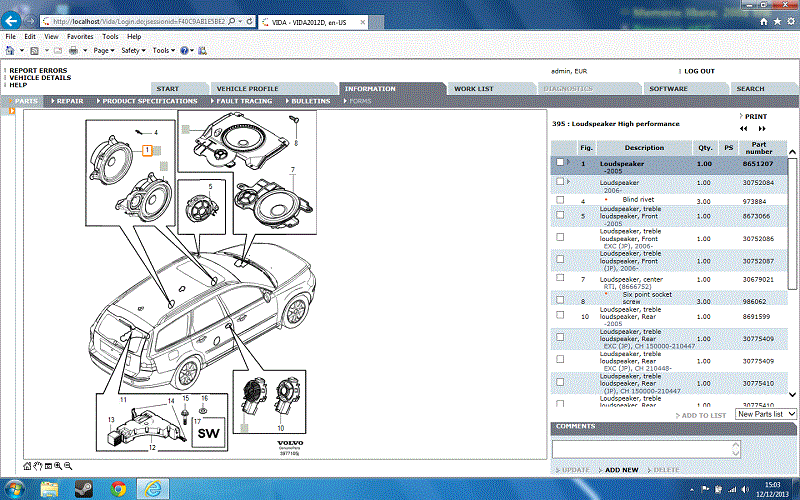Open the Home button dropdown arrow
The width and height of the screenshot is (800, 500).
[21, 51]
